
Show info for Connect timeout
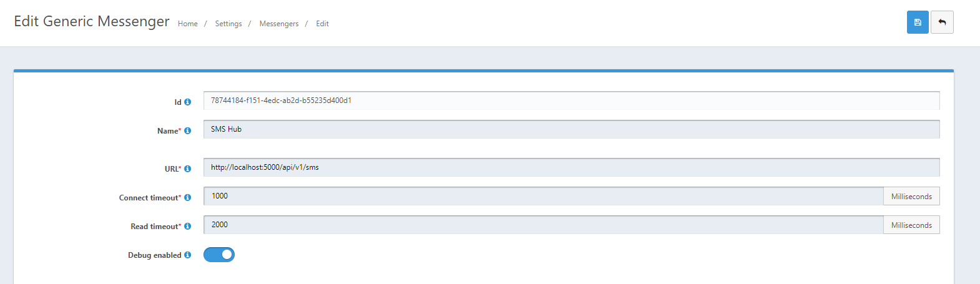coord(187,197)
